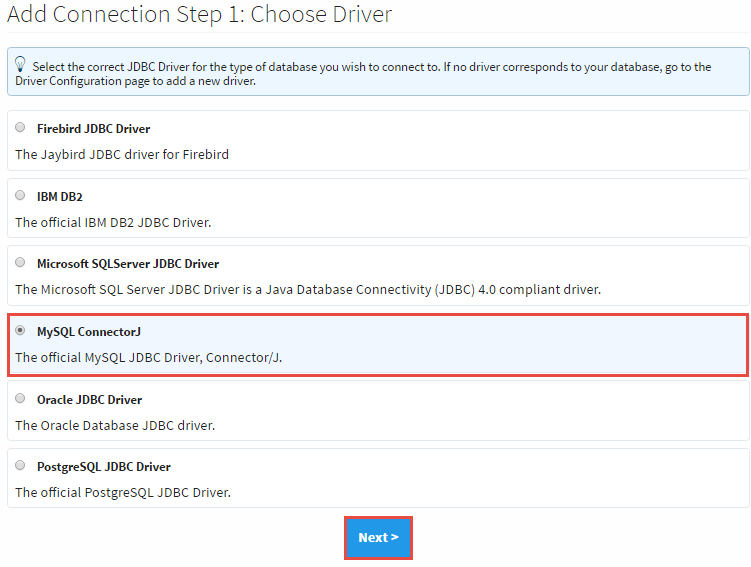751x567 pixels.
Task: Choose the IBM DB2 radio button
Action: tap(21, 195)
